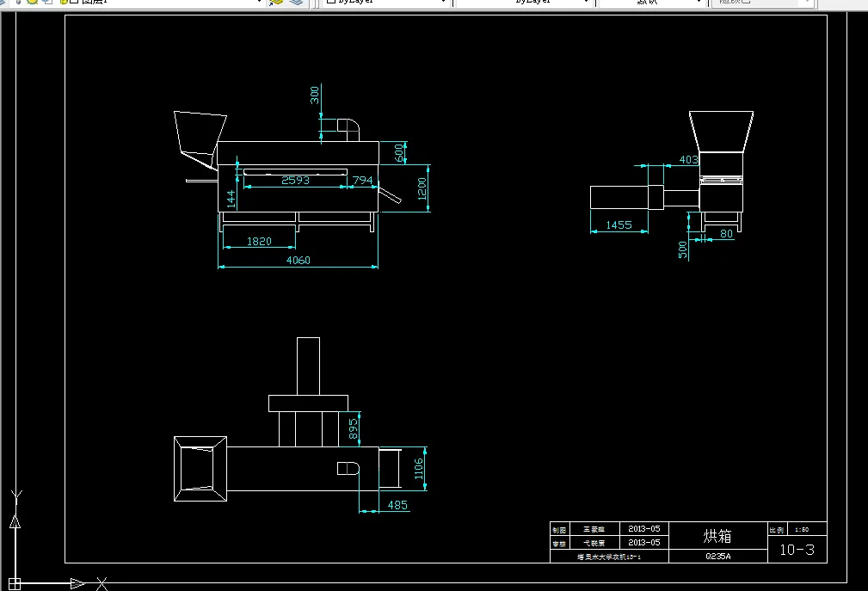Select the square hopper in plan view
The image size is (868, 591).
200,469
